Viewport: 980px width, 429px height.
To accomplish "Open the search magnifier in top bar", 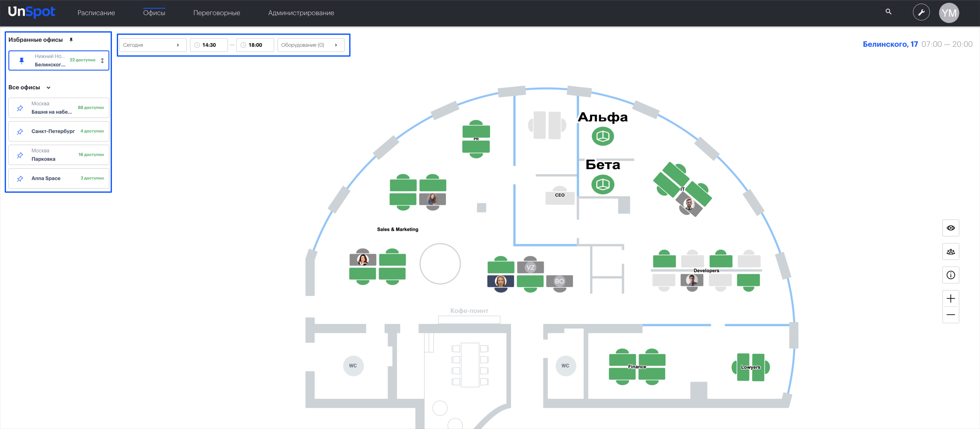I will [888, 12].
